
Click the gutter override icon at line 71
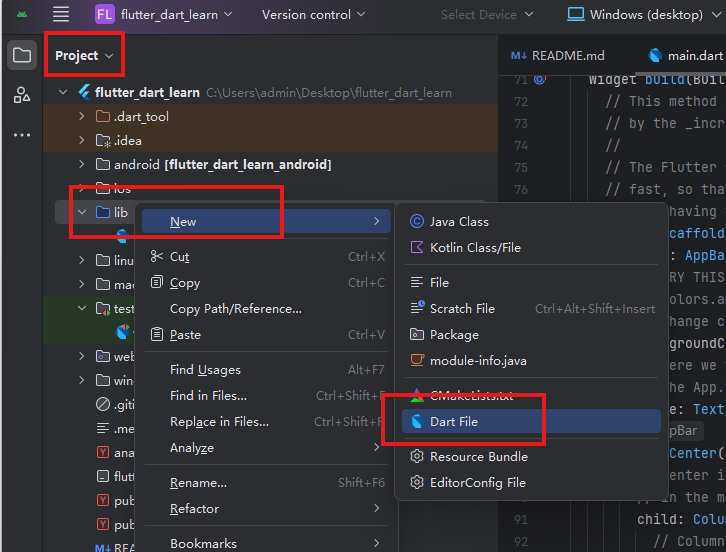pyautogui.click(x=540, y=80)
